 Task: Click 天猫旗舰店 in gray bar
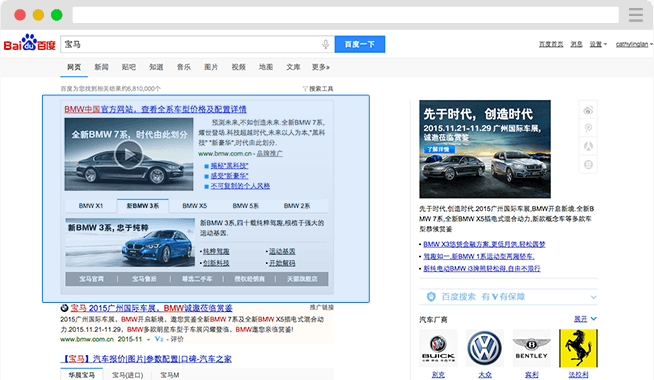pos(302,279)
